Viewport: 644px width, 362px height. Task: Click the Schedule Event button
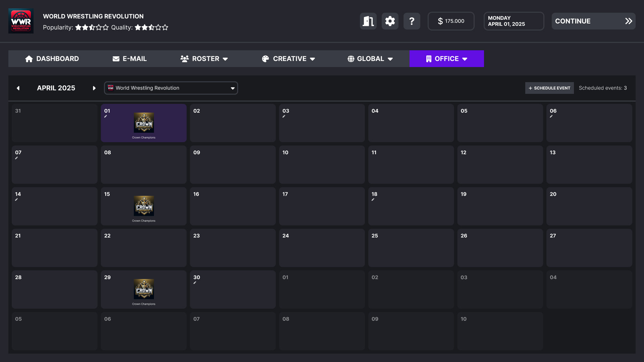(x=549, y=88)
